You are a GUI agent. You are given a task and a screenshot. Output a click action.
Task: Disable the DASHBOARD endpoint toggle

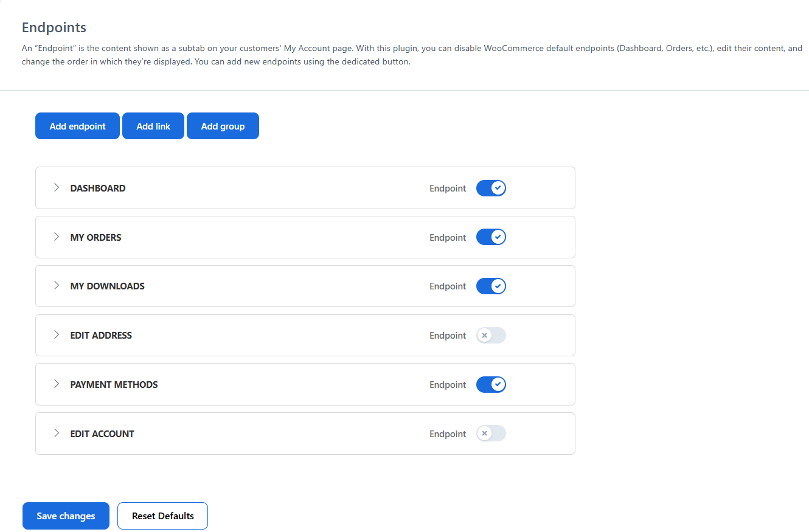[491, 188]
